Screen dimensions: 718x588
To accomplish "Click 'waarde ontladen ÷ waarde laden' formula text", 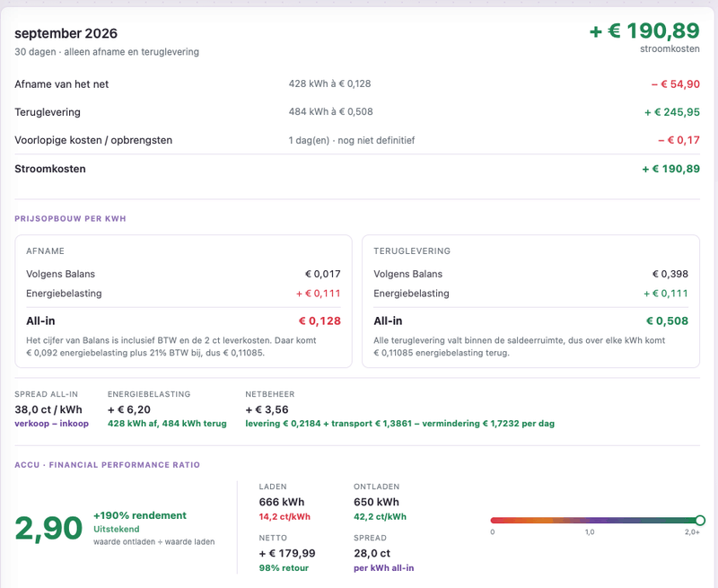I will 153,541.
